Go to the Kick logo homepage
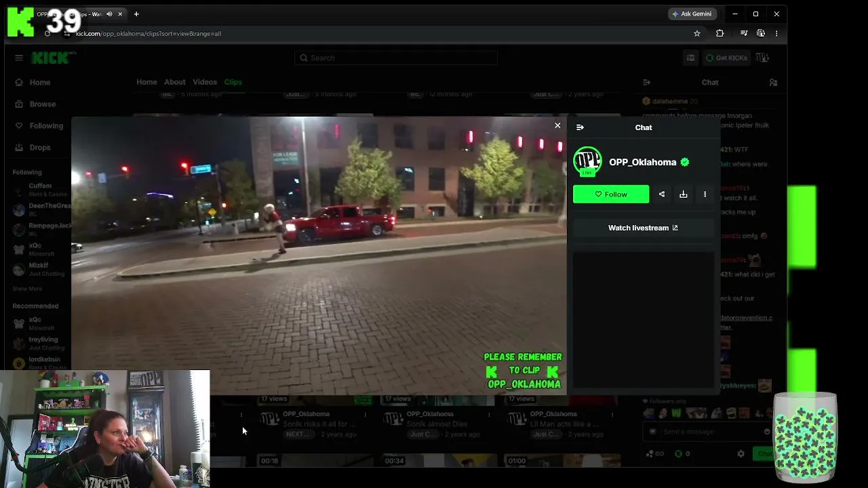Image resolution: width=868 pixels, height=488 pixels. tap(50, 58)
